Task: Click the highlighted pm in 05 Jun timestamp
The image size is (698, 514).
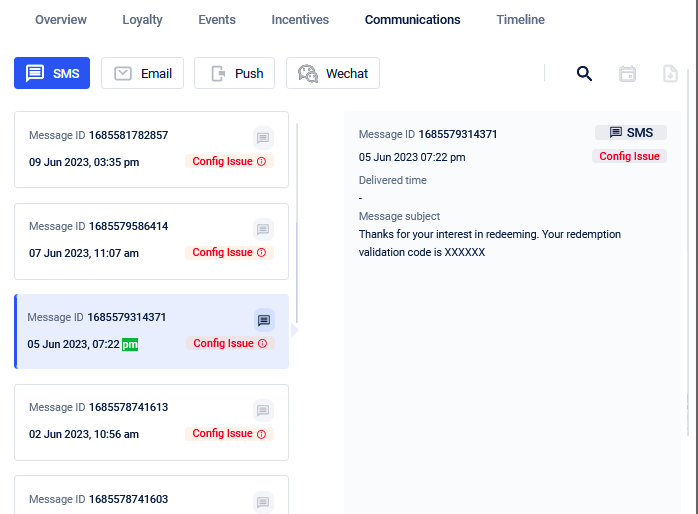Action: [130, 344]
